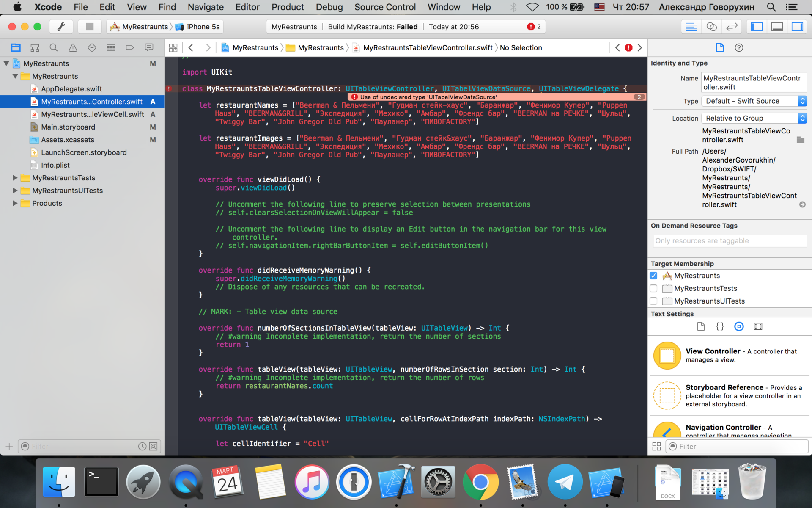Open the Editor menu
This screenshot has height=508, width=812.
[x=247, y=7]
